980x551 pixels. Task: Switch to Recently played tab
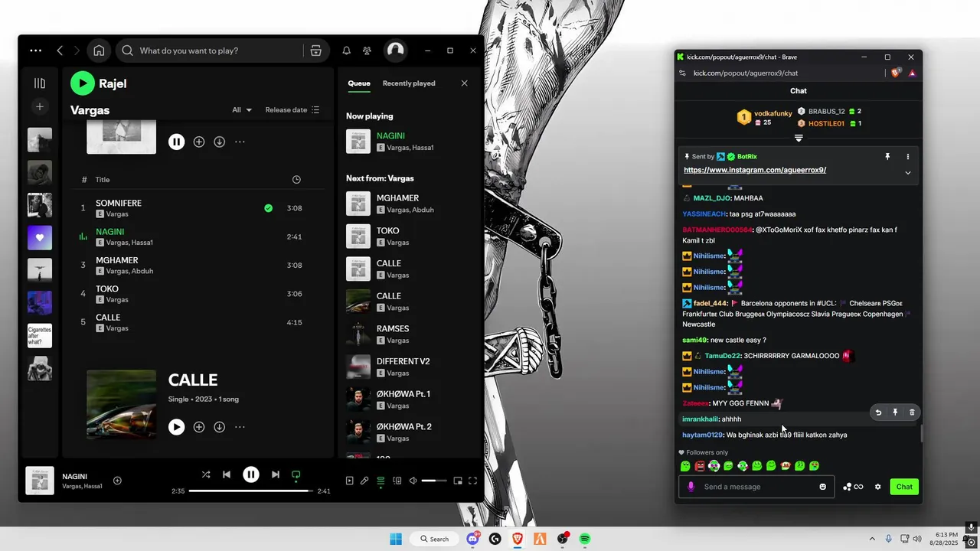click(409, 83)
